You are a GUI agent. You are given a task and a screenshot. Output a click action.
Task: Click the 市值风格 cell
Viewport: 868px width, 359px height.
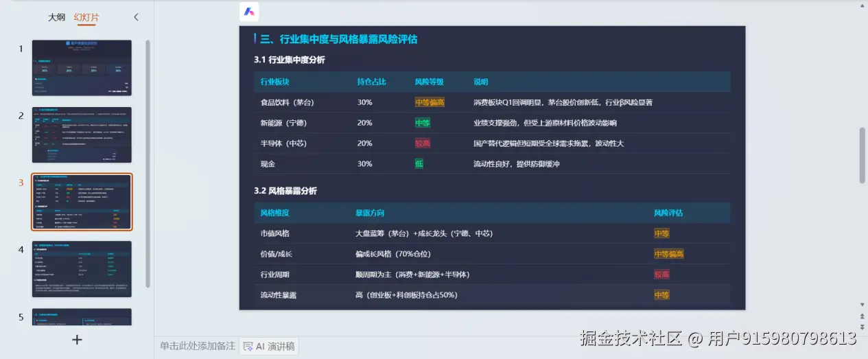click(275, 233)
